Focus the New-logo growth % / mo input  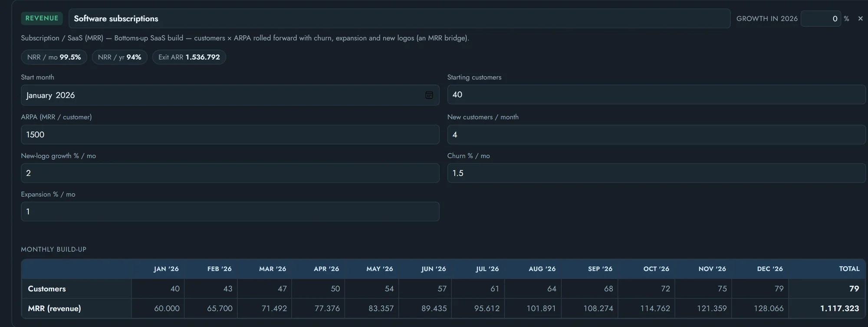tap(230, 173)
